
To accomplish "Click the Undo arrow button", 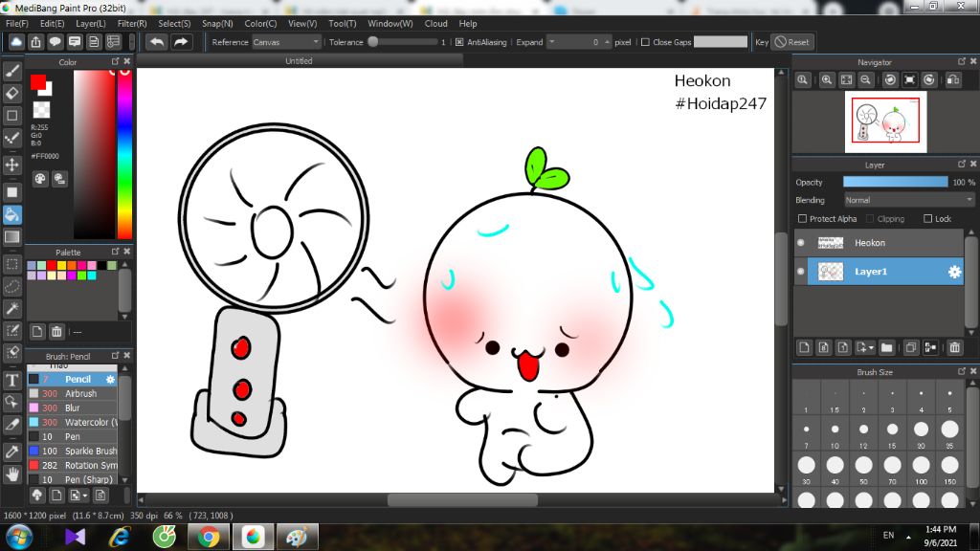I will point(157,42).
